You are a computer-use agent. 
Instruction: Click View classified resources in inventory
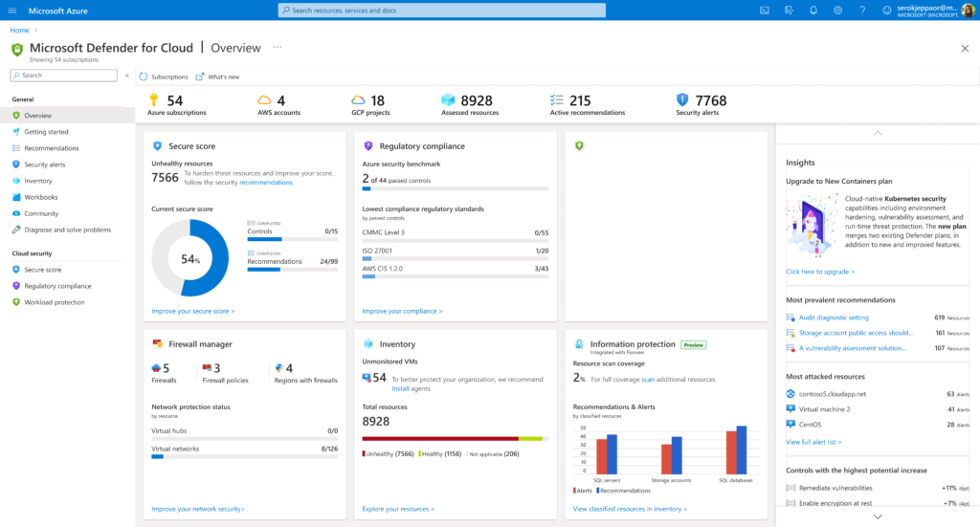click(x=630, y=509)
